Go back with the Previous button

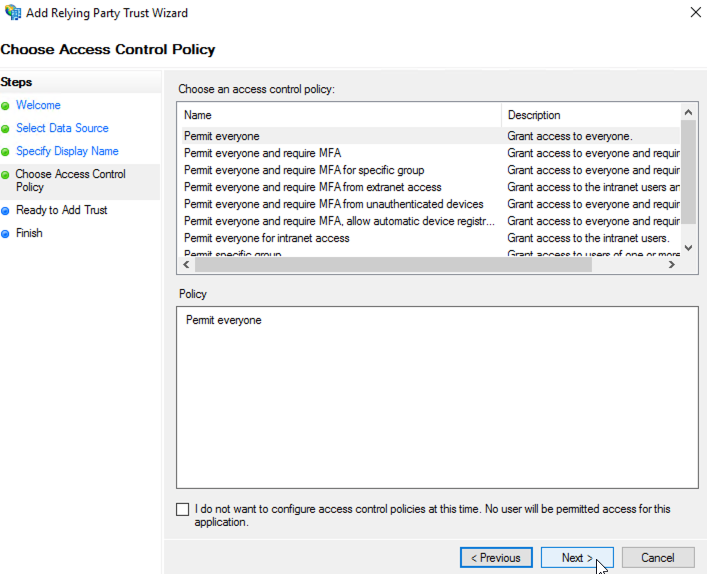(496, 558)
